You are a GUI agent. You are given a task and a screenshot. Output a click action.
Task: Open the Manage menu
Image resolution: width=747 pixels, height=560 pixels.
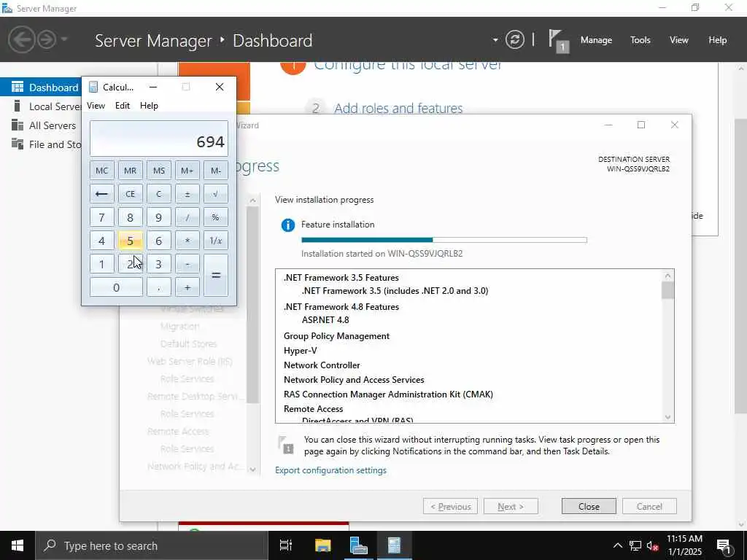click(x=596, y=40)
